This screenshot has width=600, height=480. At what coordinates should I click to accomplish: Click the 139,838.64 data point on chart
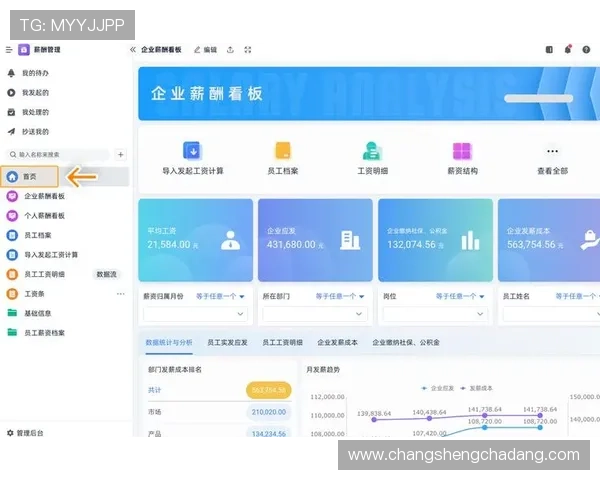pyautogui.click(x=374, y=420)
